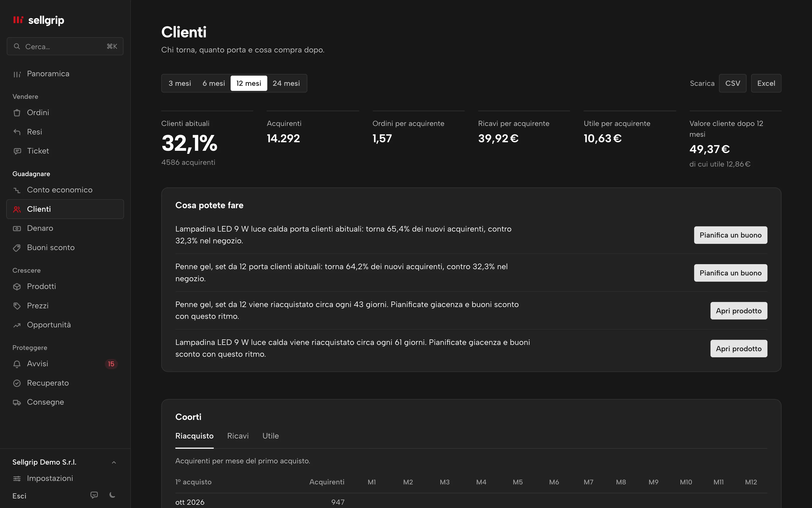812x508 pixels.
Task: Click the Impostazioni sliders icon
Action: coord(17,478)
